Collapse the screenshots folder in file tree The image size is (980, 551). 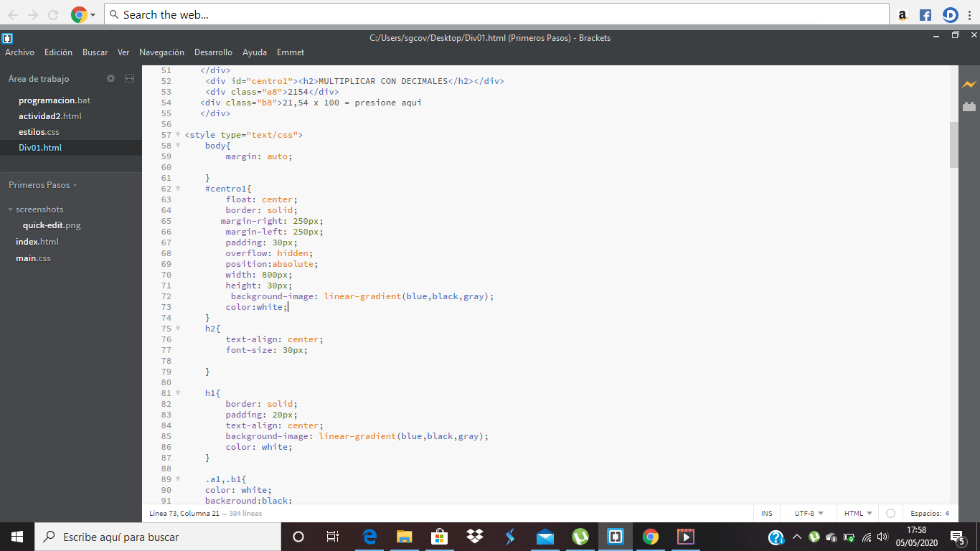click(x=11, y=209)
